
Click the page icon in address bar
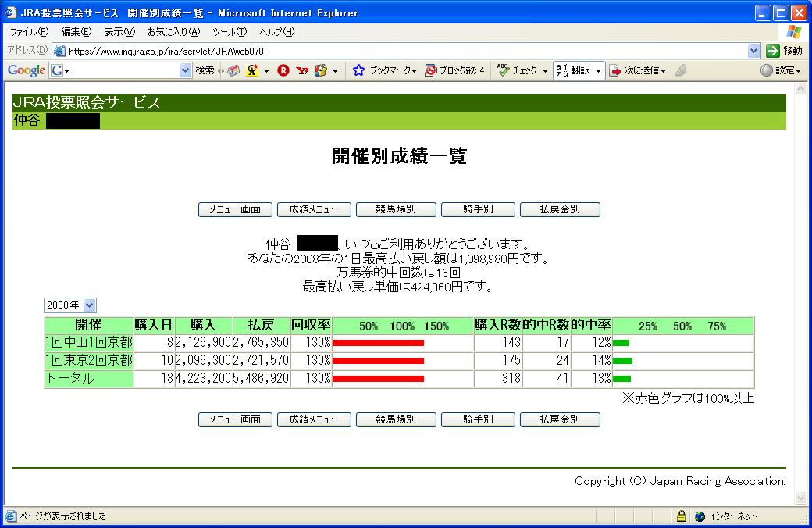[60, 51]
